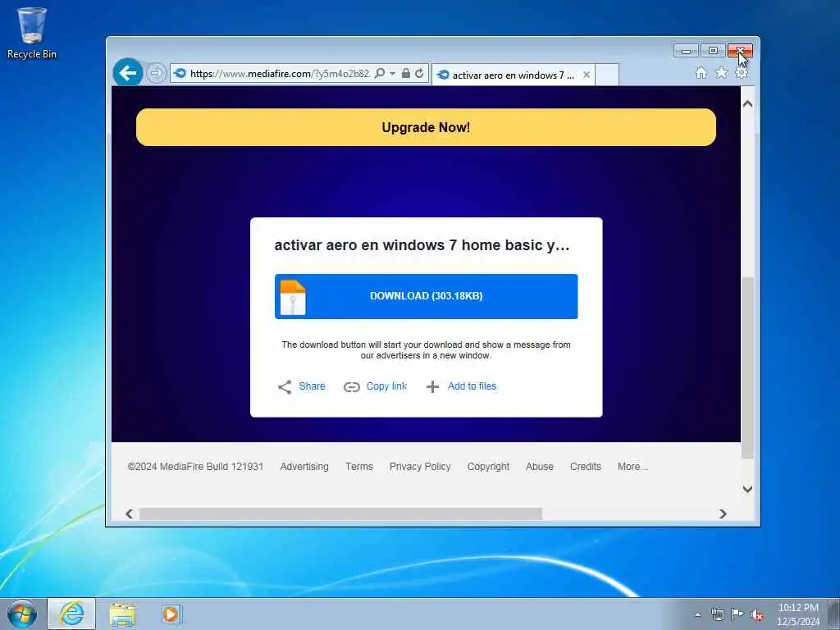The width and height of the screenshot is (840, 630).
Task: Click the security lock icon
Action: [x=406, y=73]
